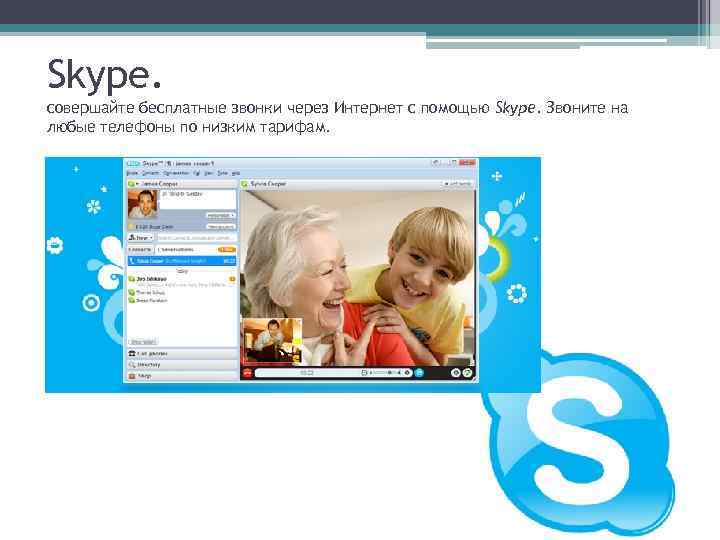This screenshot has height=540, width=720.
Task: End the call with the red hang-up button
Action: 248,373
